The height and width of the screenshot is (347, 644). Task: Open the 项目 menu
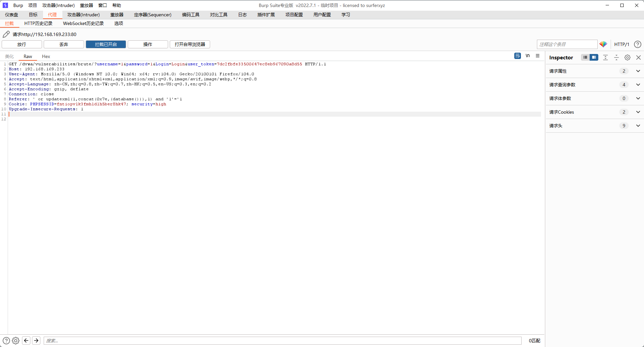coord(32,5)
